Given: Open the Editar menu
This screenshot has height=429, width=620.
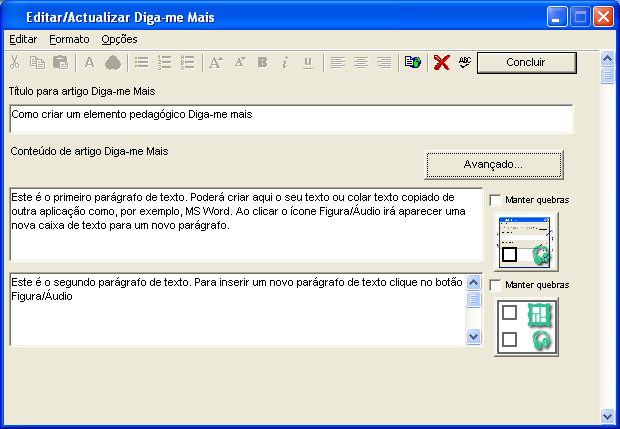Looking at the screenshot, I should [23, 39].
